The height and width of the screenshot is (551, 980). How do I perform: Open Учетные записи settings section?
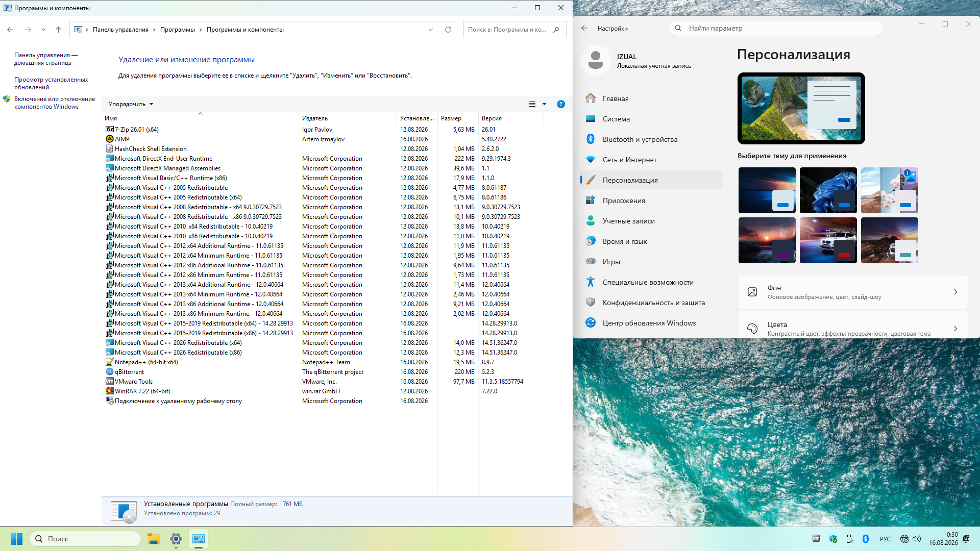(x=652, y=221)
